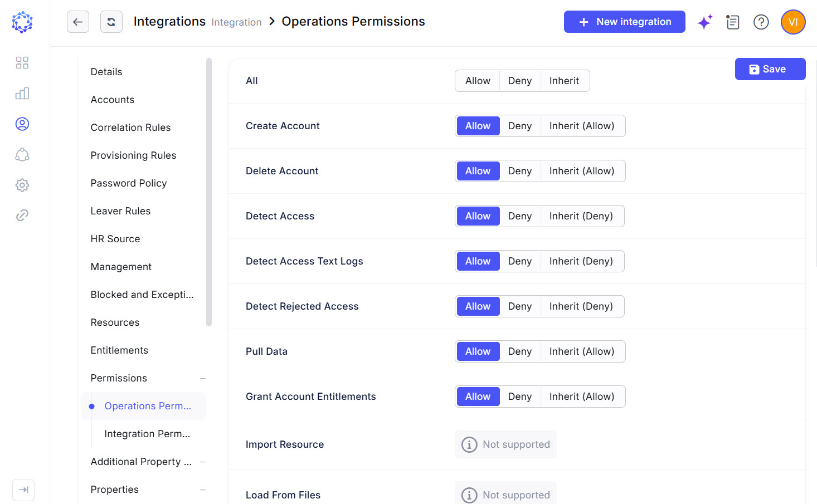Select Deny for Detect Rejected Access

520,306
